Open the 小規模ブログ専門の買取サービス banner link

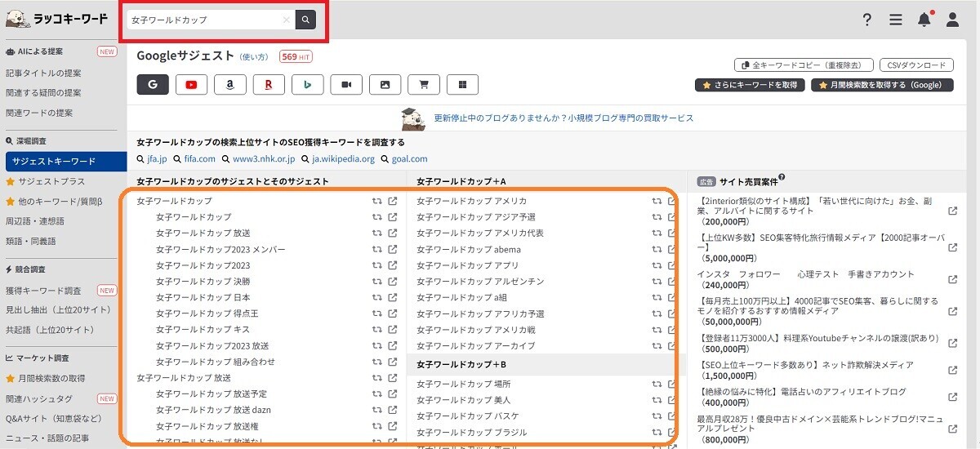point(563,118)
